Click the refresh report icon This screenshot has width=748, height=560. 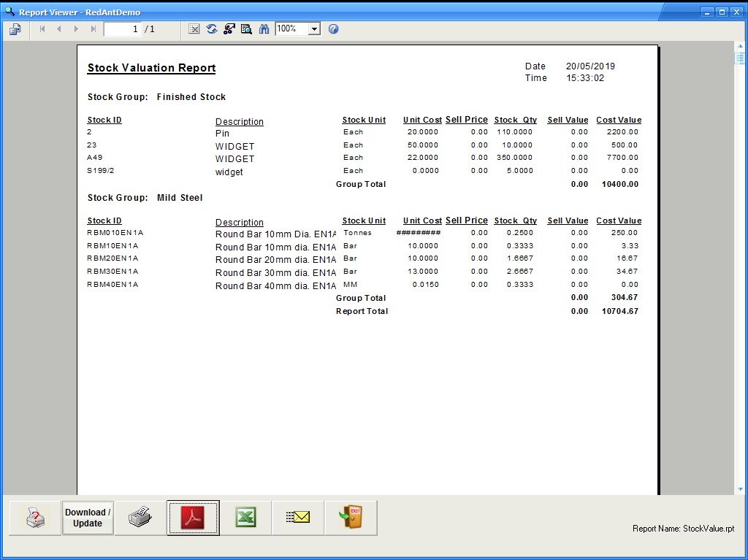pos(212,29)
